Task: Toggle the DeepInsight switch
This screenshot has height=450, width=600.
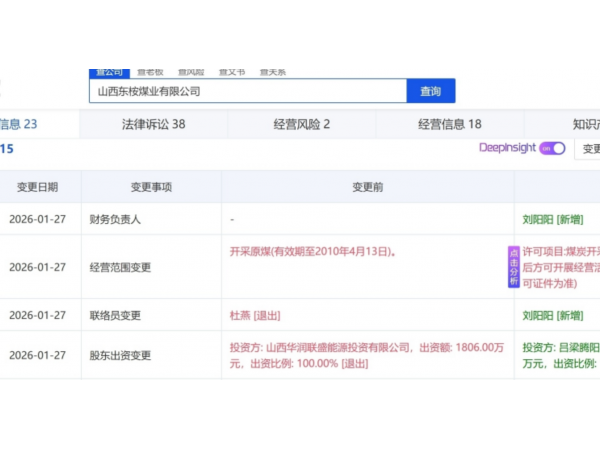Action: click(552, 148)
